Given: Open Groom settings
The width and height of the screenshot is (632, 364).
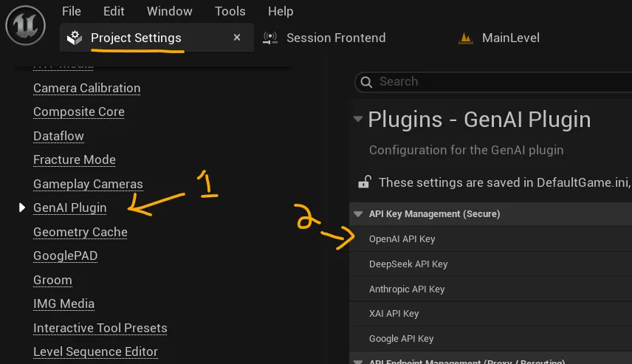Looking at the screenshot, I should point(52,280).
